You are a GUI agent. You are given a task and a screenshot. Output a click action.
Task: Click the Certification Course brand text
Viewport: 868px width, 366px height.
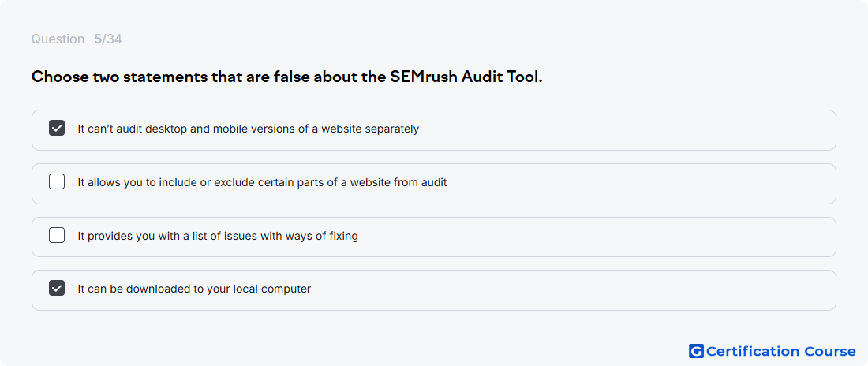point(780,351)
